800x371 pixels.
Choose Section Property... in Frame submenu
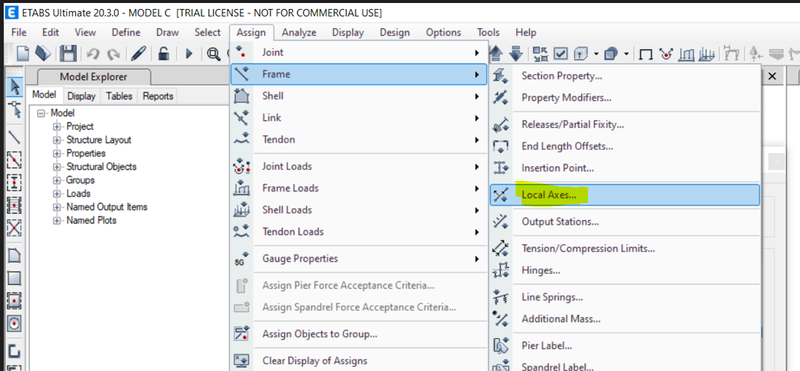tap(624, 76)
